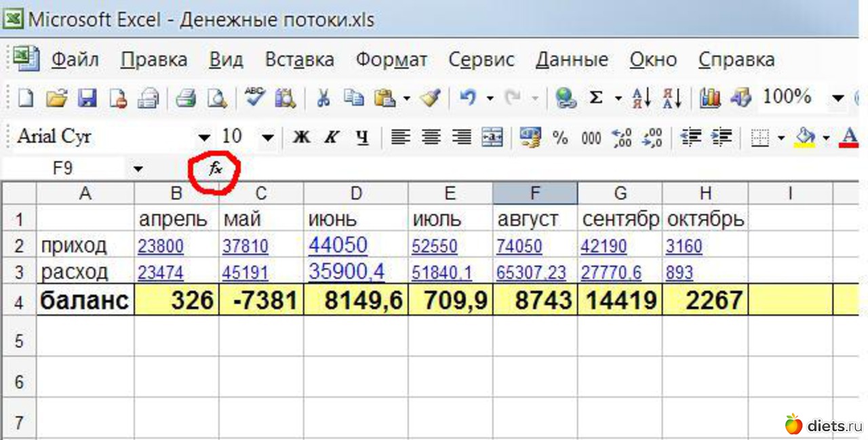
Task: Select the Cut scissors icon
Action: 323,98
